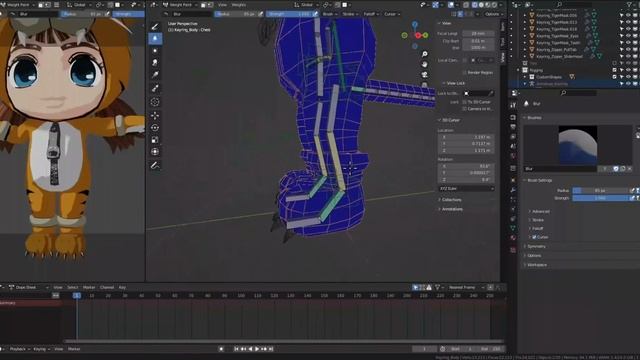The height and width of the screenshot is (360, 640).
Task: Select the Transform tool in viewport toolbar
Action: (155, 152)
